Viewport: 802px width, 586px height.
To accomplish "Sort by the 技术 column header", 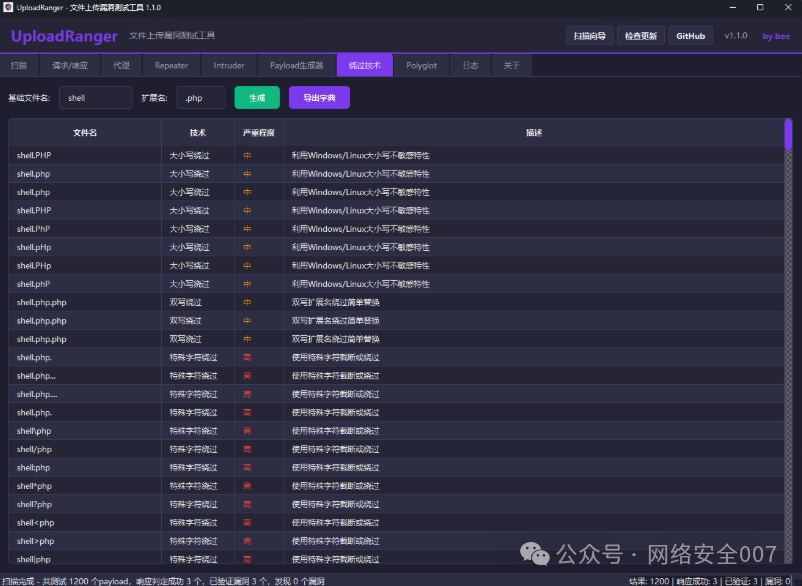I will (198, 132).
